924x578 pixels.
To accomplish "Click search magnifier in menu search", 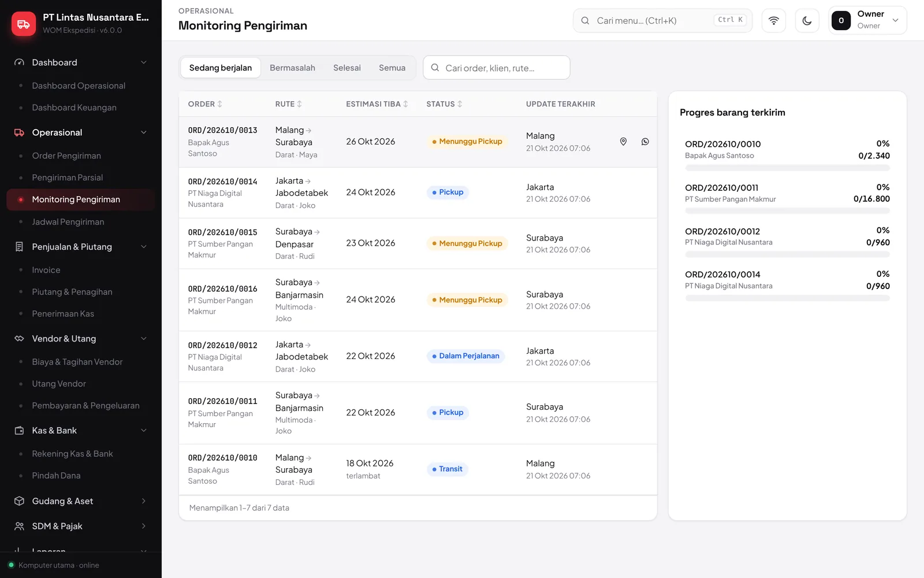I will [x=585, y=21].
